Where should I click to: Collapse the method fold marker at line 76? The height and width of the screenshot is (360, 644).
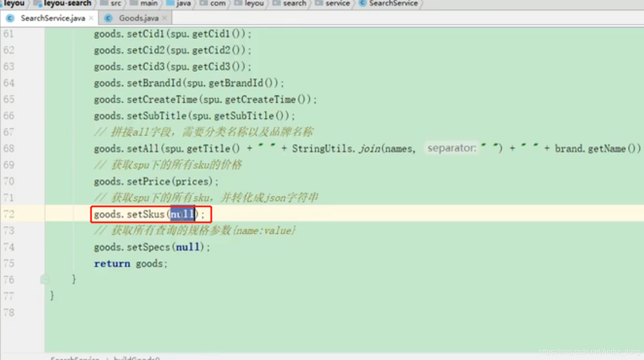click(45, 279)
